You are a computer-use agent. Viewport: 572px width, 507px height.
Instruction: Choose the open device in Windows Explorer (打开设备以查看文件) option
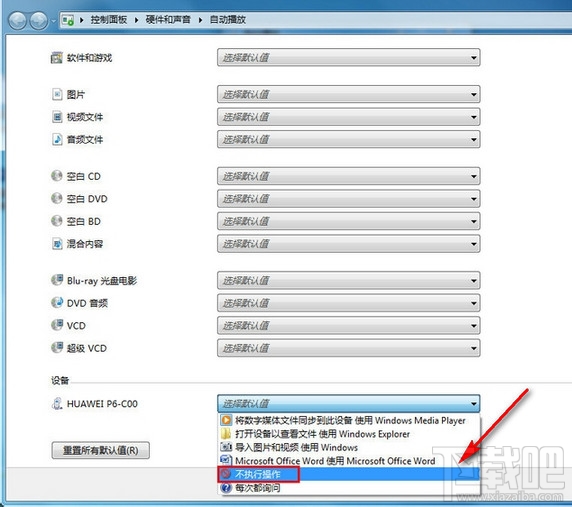(x=349, y=434)
